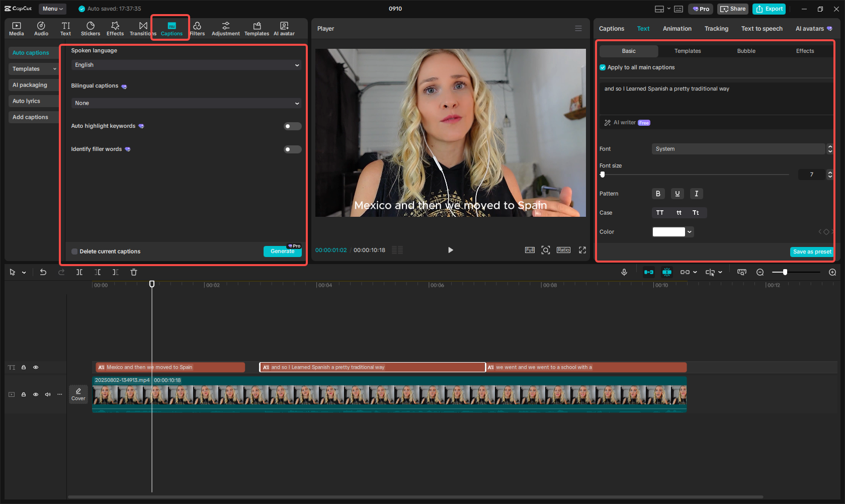Select the Bubble sub-tab
This screenshot has width=845, height=504.
coord(746,51)
